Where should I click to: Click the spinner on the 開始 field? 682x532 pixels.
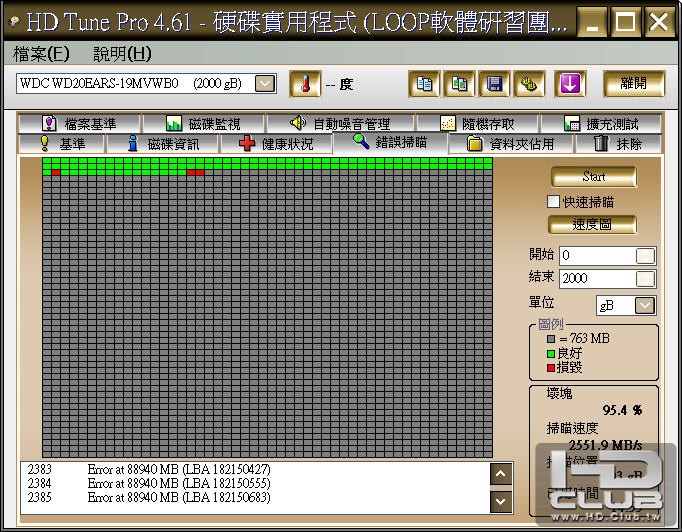645,256
